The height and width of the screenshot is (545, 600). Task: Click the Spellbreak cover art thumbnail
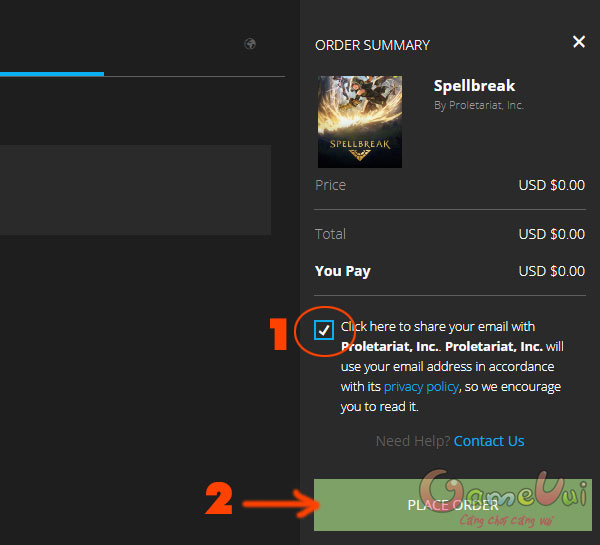[x=359, y=121]
